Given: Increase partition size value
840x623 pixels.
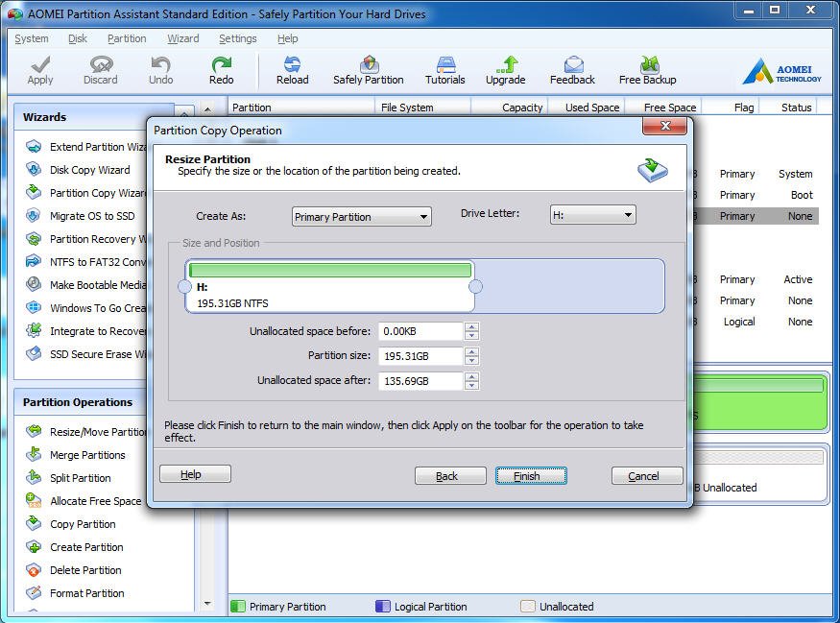Looking at the screenshot, I should [x=471, y=352].
